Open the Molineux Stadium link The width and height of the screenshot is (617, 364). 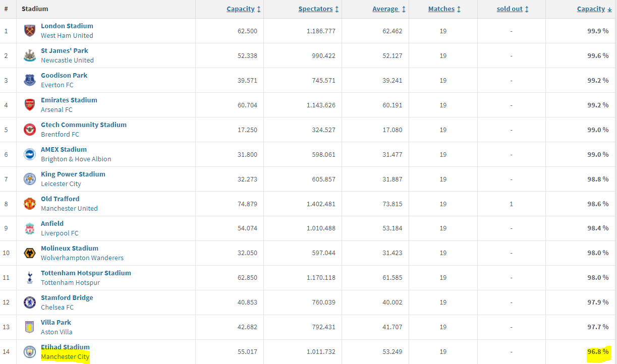point(70,248)
